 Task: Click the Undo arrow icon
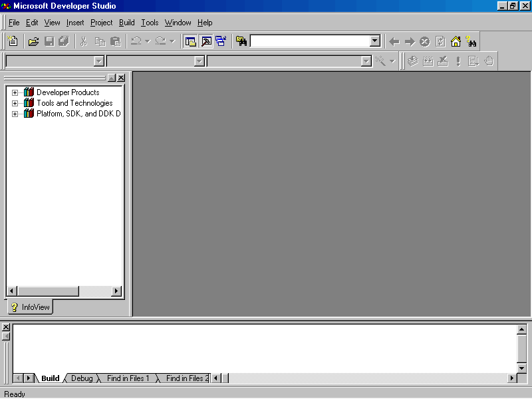pos(136,41)
